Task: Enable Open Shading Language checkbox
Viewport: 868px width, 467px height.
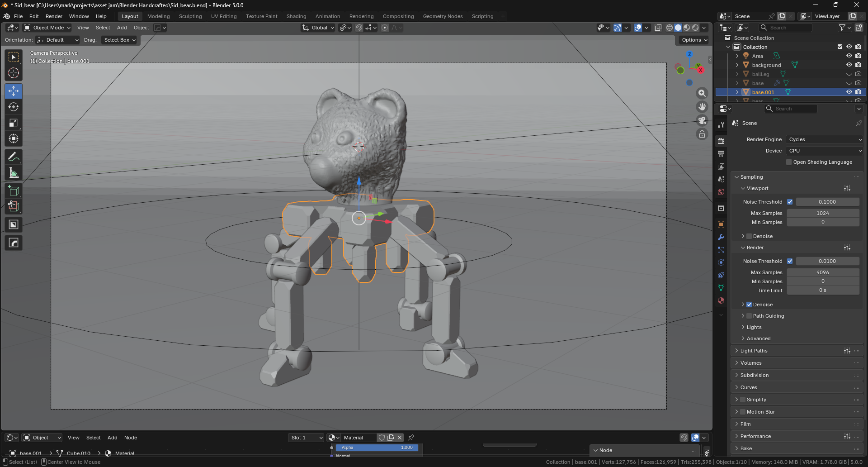Action: click(789, 162)
